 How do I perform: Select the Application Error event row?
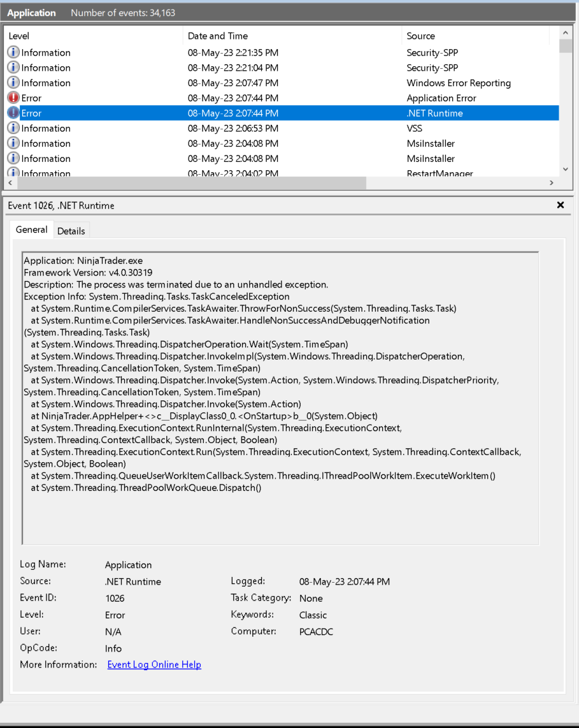pyautogui.click(x=282, y=98)
